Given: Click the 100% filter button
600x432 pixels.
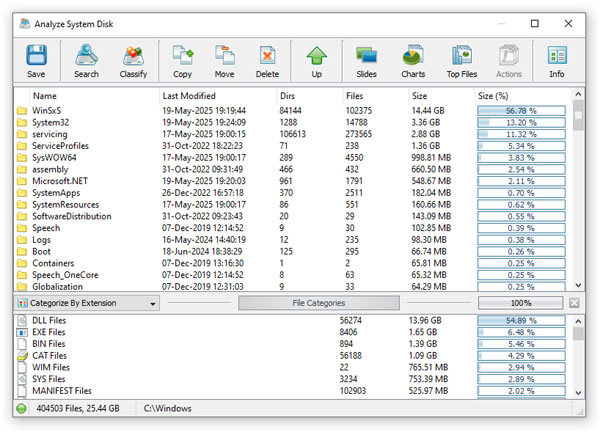Looking at the screenshot, I should [x=521, y=302].
